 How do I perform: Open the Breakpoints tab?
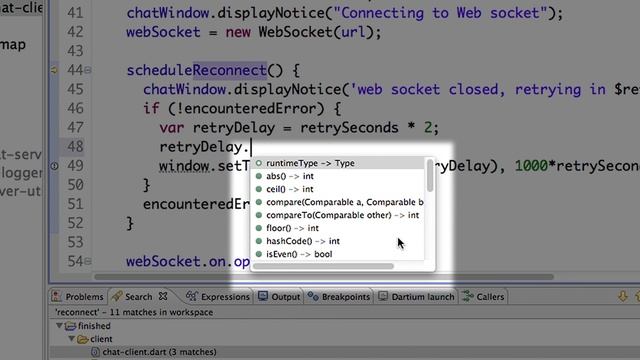coord(339,297)
